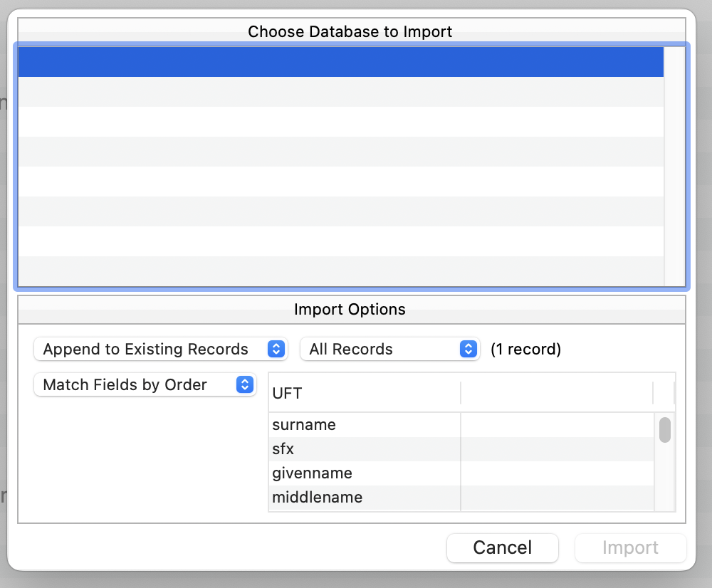Open the Match Fields by Order dropdown

[145, 384]
